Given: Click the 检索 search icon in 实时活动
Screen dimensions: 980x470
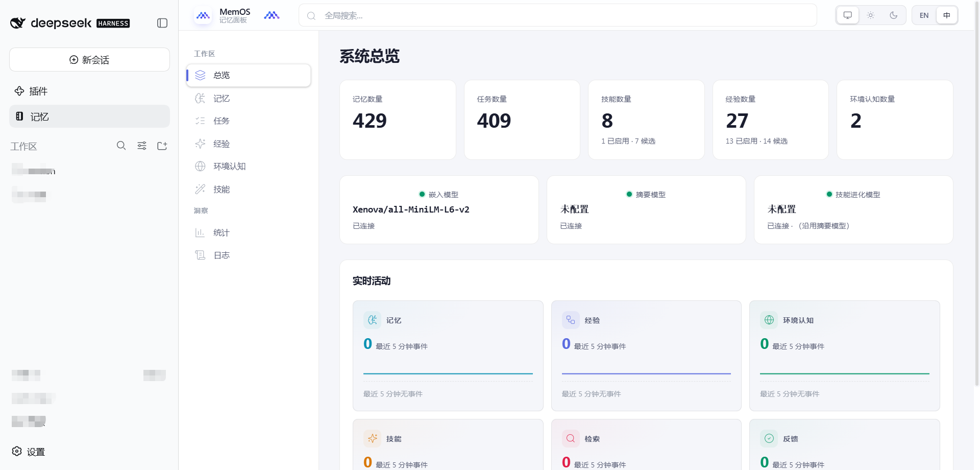Looking at the screenshot, I should 571,438.
